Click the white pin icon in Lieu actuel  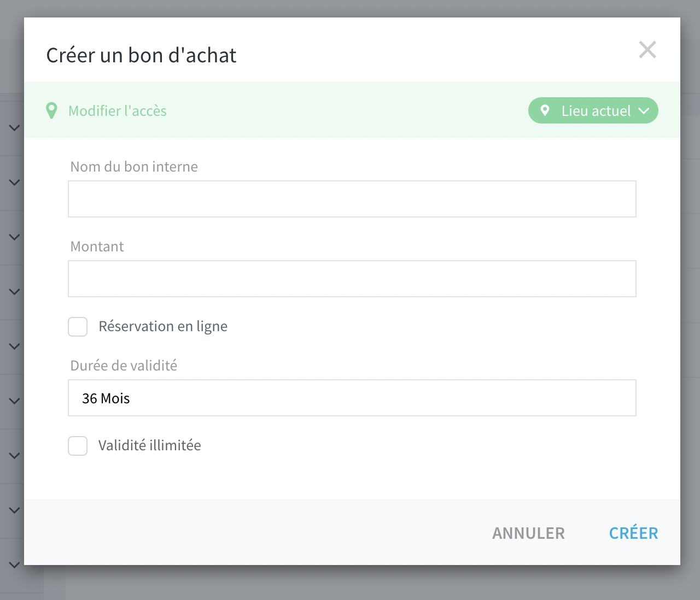545,110
